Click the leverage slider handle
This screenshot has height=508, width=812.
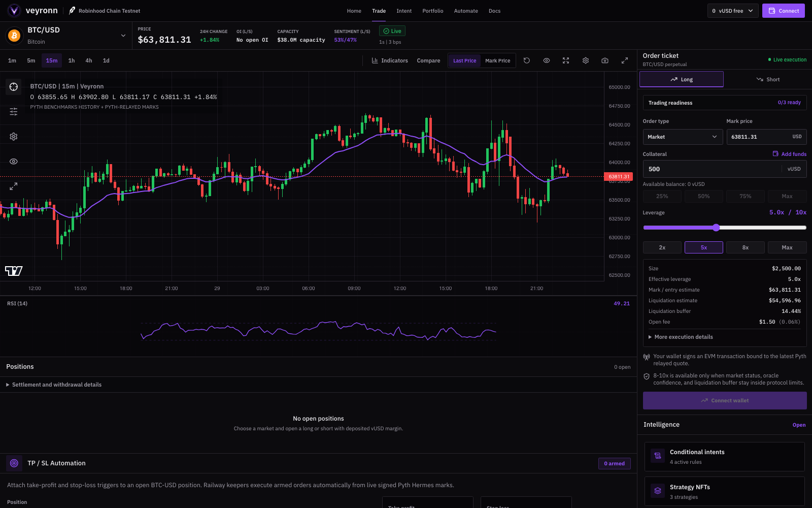coord(716,228)
